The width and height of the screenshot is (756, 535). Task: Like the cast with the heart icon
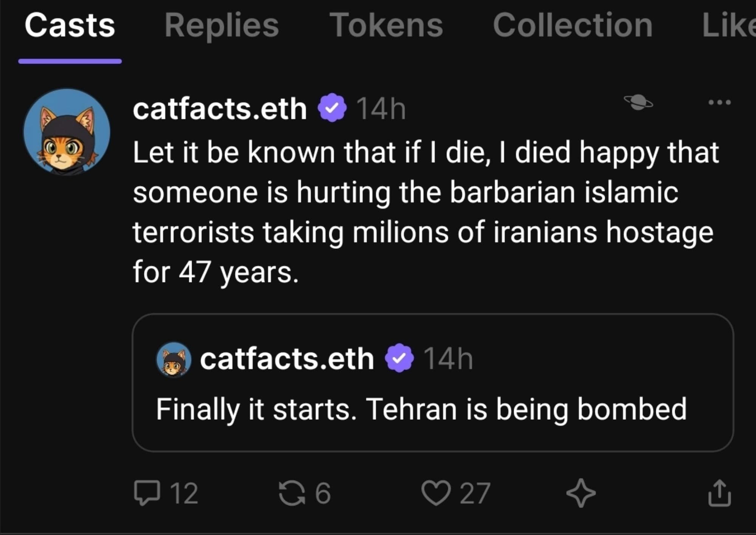click(436, 493)
